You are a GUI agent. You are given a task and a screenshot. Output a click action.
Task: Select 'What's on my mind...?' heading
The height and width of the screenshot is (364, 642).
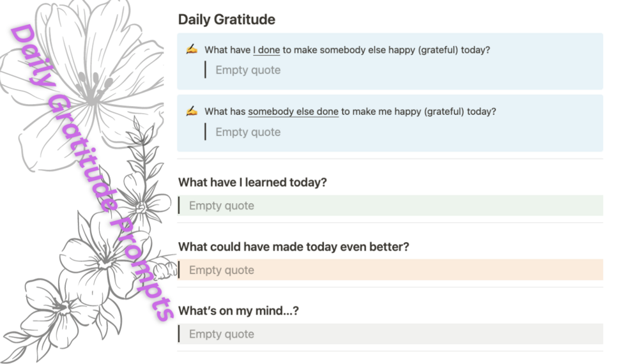238,311
